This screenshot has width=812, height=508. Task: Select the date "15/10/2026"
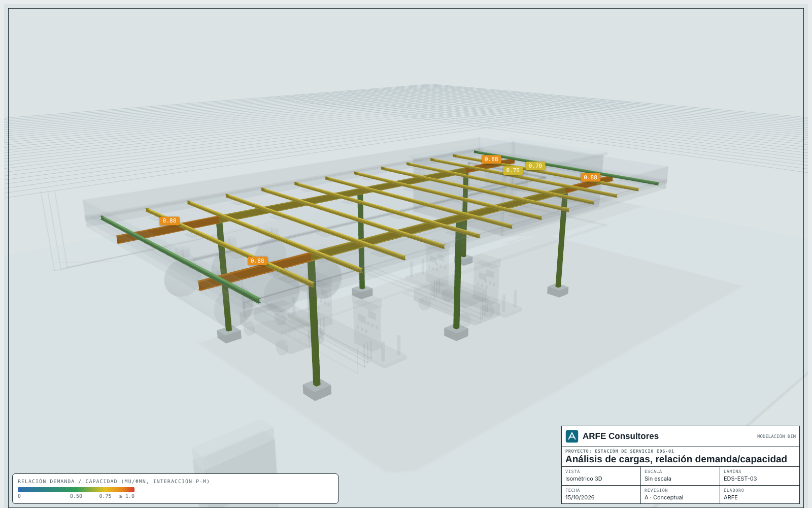click(x=580, y=497)
